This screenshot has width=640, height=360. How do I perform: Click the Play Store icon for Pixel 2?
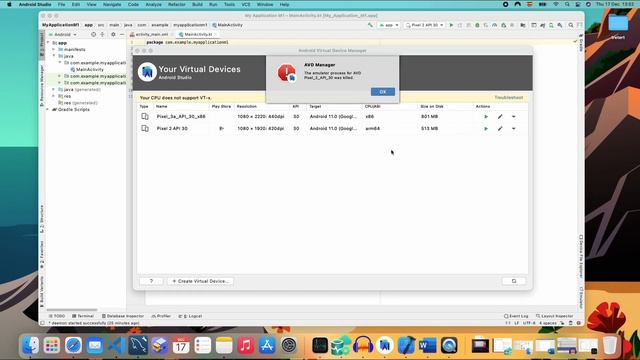tap(221, 129)
